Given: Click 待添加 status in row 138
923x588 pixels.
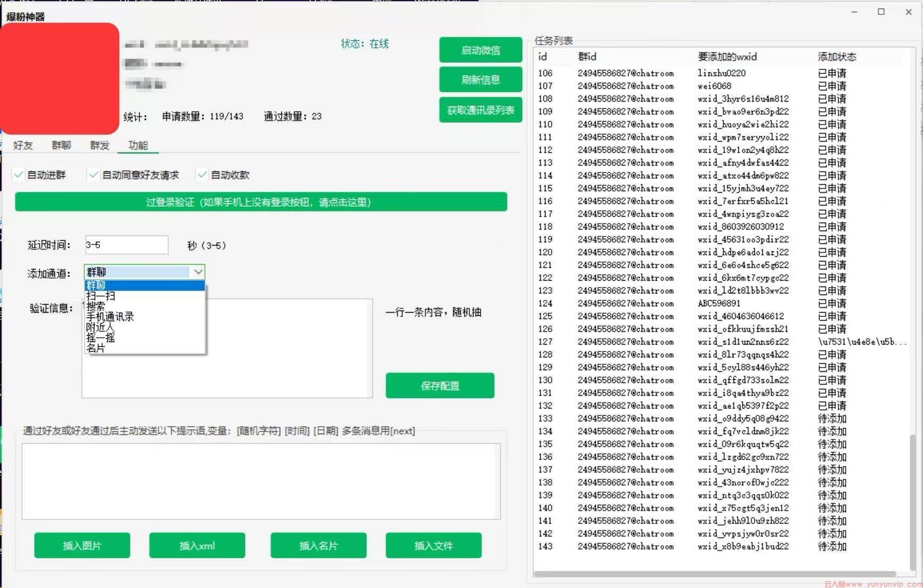Looking at the screenshot, I should pos(832,482).
